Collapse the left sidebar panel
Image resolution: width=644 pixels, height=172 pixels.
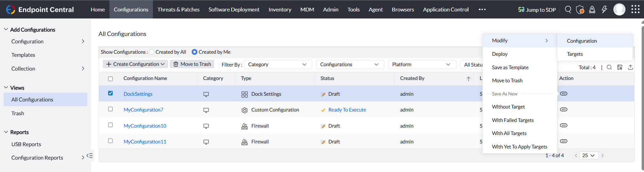90,156
